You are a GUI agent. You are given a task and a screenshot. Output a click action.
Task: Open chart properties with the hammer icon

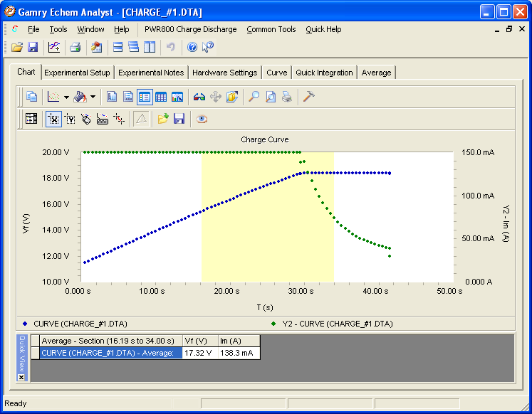(308, 97)
